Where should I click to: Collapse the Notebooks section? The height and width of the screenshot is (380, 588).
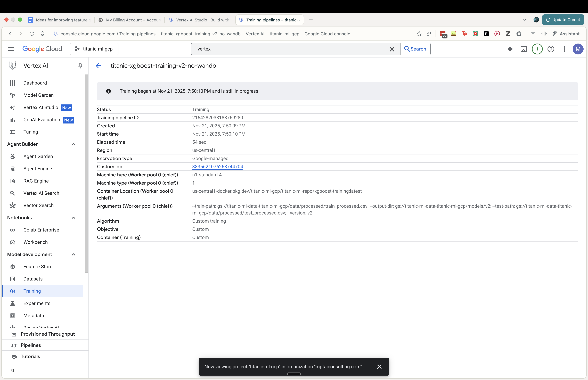(73, 218)
